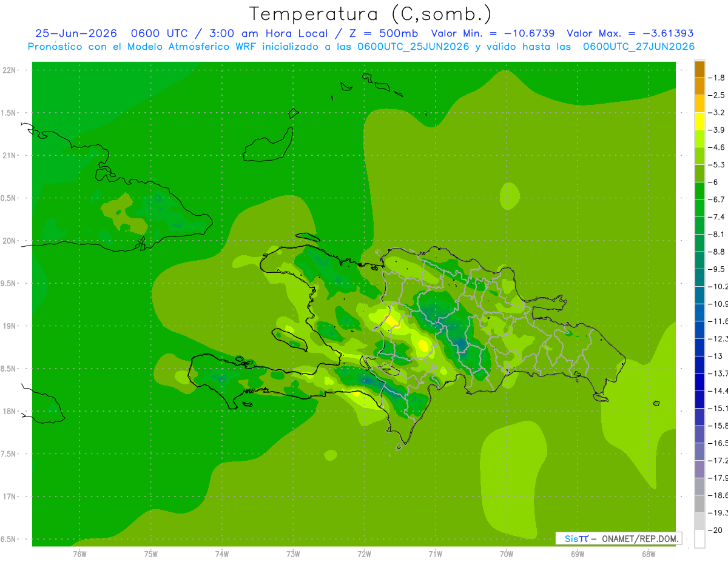Click the -5.3 colorbar value label
Image resolution: width=728 pixels, height=562 pixels.
pos(716,164)
